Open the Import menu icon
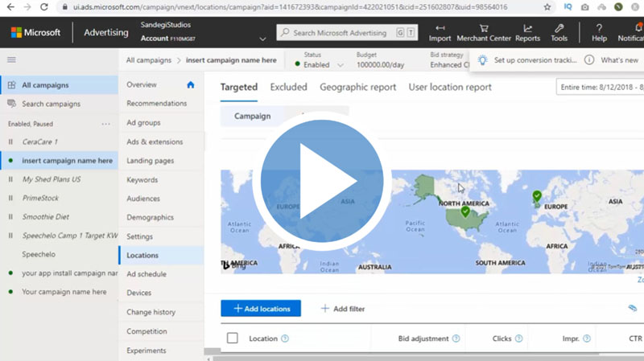Screen dimensions: 644x361 coord(440,28)
